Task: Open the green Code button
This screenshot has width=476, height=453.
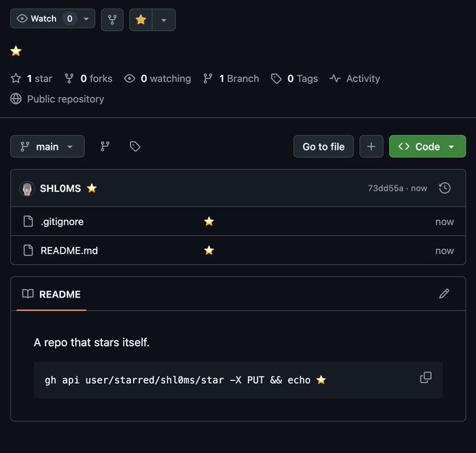Action: click(427, 146)
